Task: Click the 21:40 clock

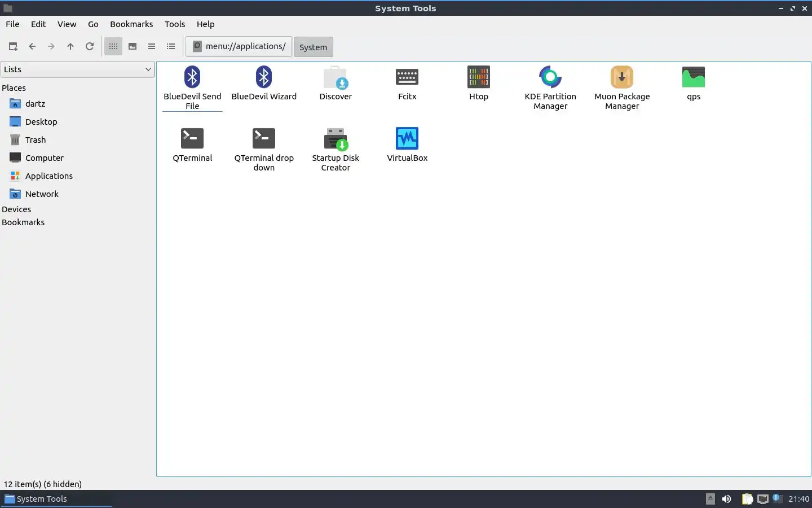Action: pyautogui.click(x=798, y=499)
